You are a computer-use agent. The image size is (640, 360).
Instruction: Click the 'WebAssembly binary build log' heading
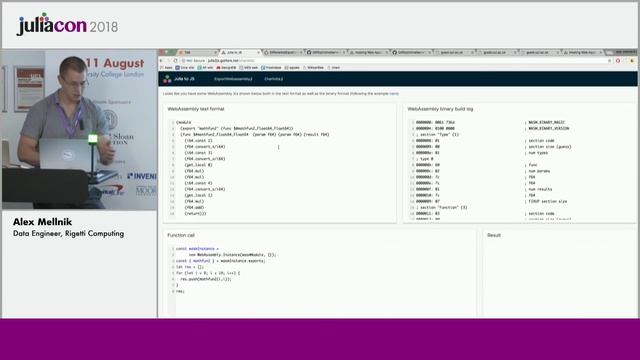(440, 109)
